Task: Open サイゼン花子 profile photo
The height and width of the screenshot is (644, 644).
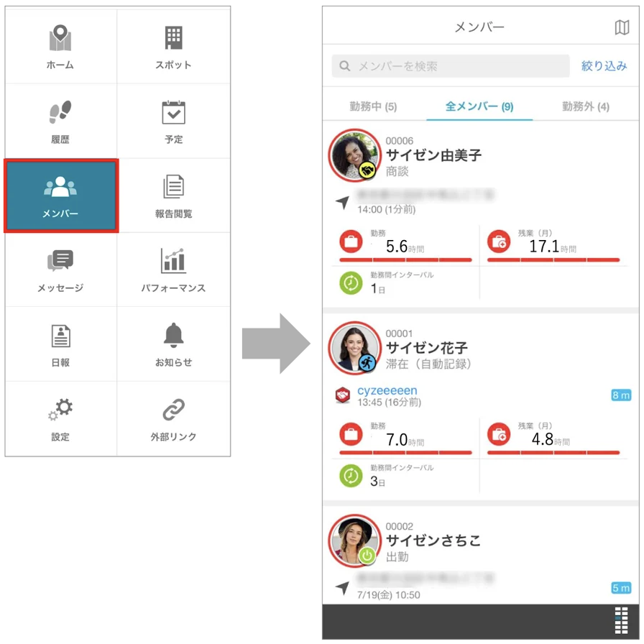Action: click(355, 349)
